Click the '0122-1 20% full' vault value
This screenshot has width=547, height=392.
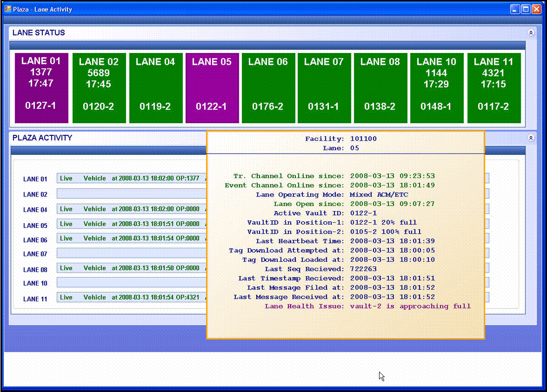383,223
